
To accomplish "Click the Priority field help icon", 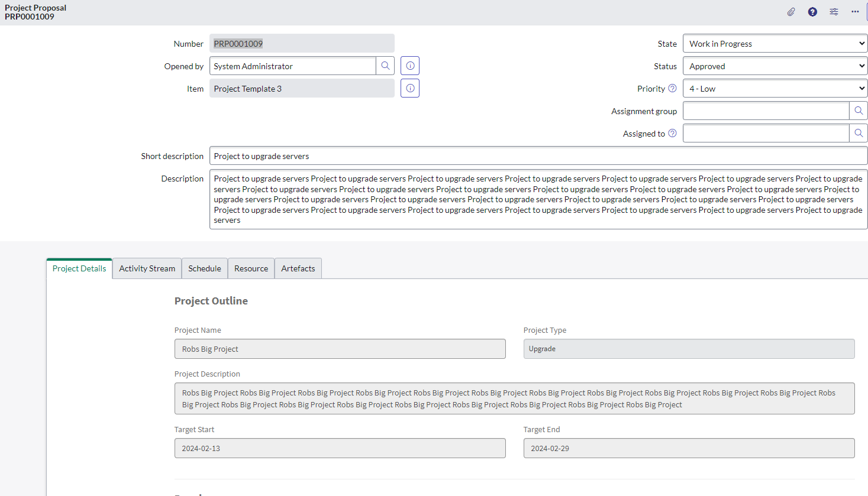I will click(x=672, y=88).
